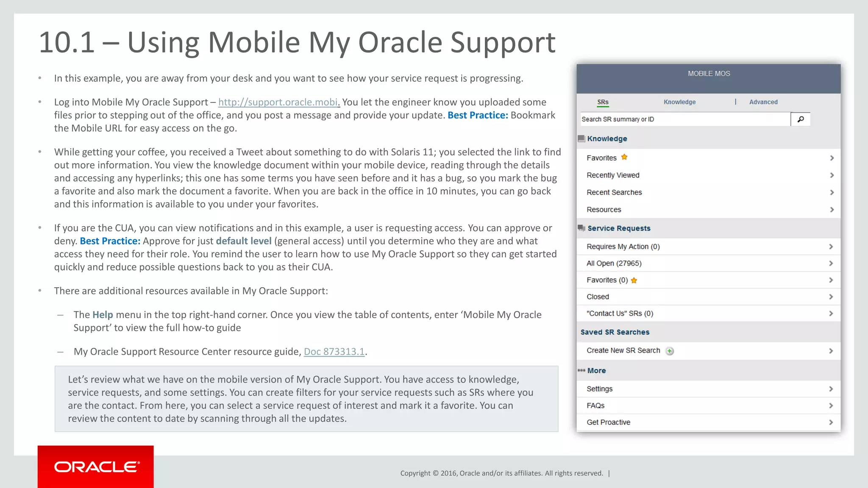This screenshot has width=868, height=488.
Task: Click the Oracle logo
Action: 96,467
